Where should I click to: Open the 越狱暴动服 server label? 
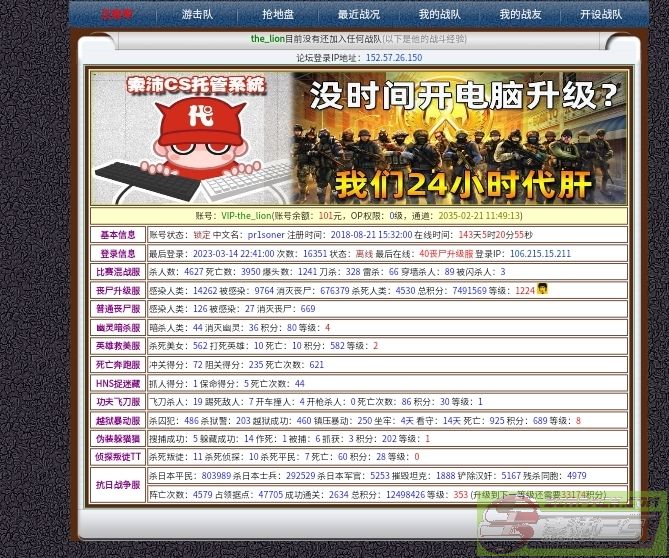[118, 421]
